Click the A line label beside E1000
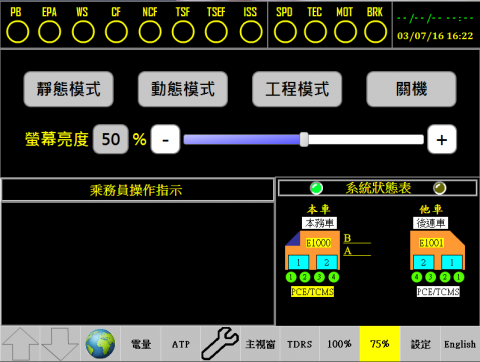 (x=347, y=251)
